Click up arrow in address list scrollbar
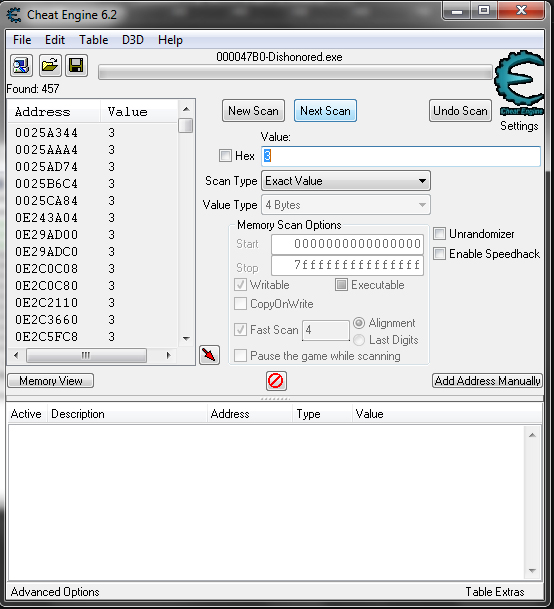Image resolution: width=554 pixels, height=609 pixels. (x=186, y=109)
